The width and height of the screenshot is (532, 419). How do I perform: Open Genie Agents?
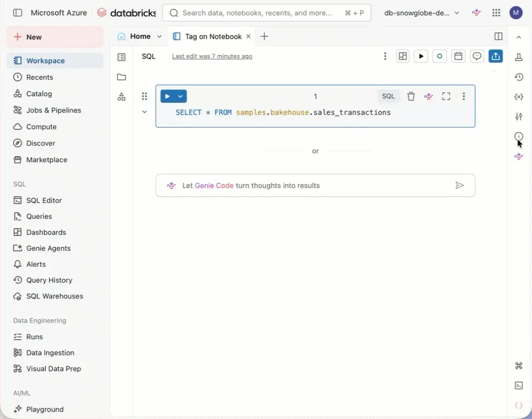pos(55,248)
